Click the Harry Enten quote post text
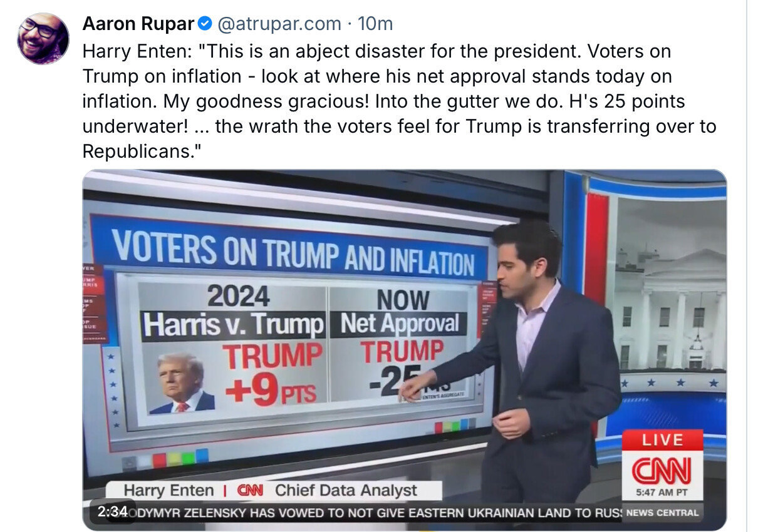Screen dimensions: 768x532 click(x=398, y=101)
